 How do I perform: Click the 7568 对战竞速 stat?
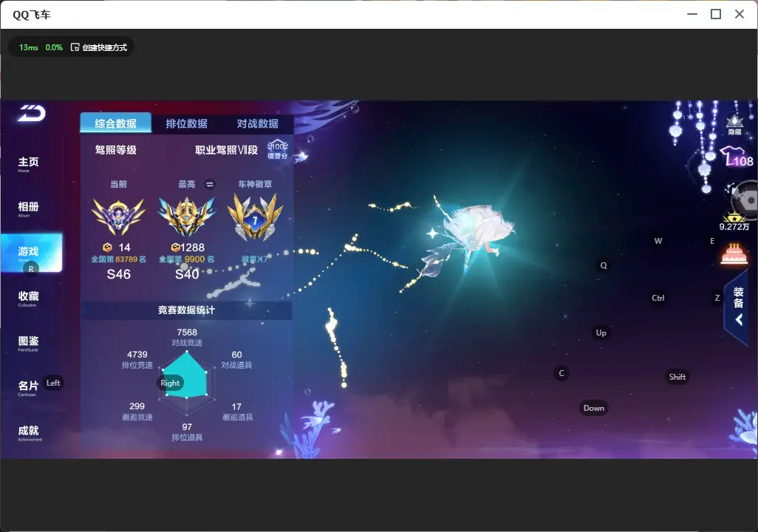(x=187, y=337)
